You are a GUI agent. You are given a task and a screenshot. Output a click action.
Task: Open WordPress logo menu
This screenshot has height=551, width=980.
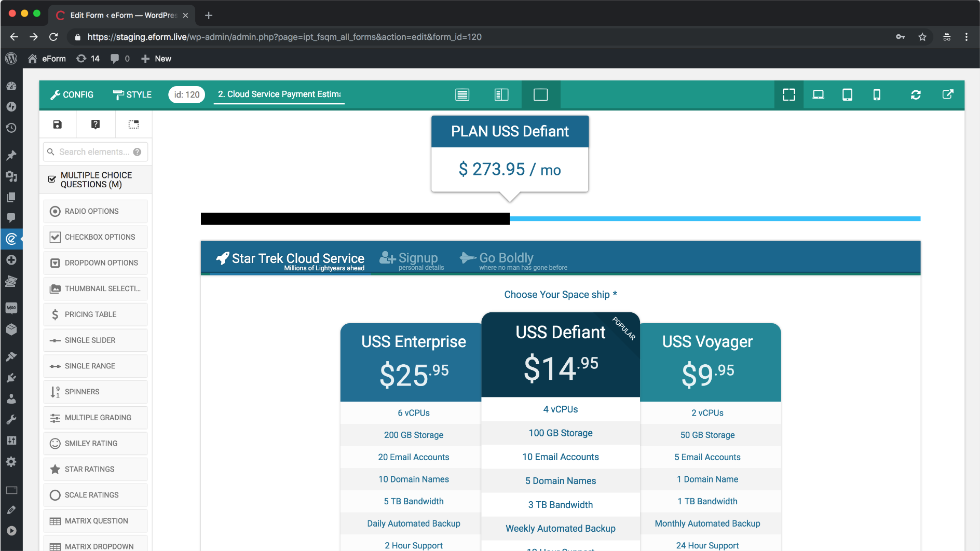click(11, 59)
